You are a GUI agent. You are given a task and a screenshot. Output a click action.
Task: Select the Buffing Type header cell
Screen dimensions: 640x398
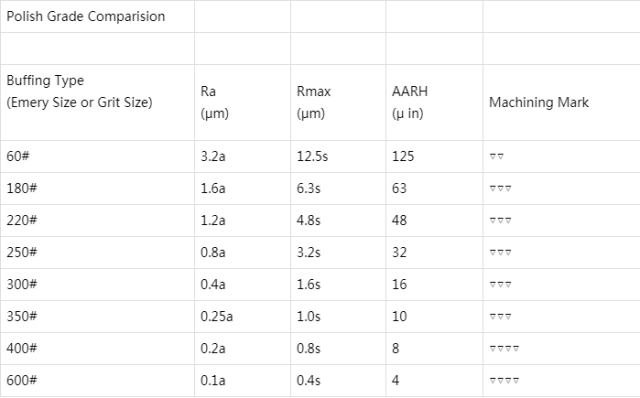97,102
